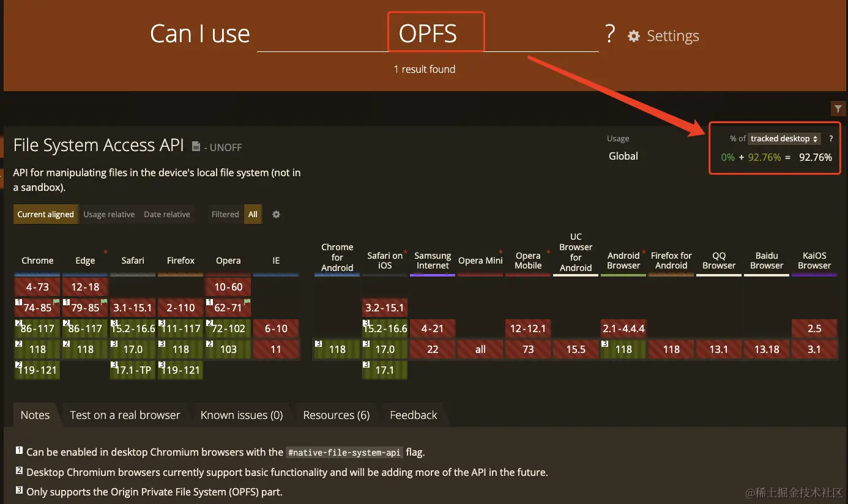
Task: Open the Resources (6) tab
Action: coord(337,415)
